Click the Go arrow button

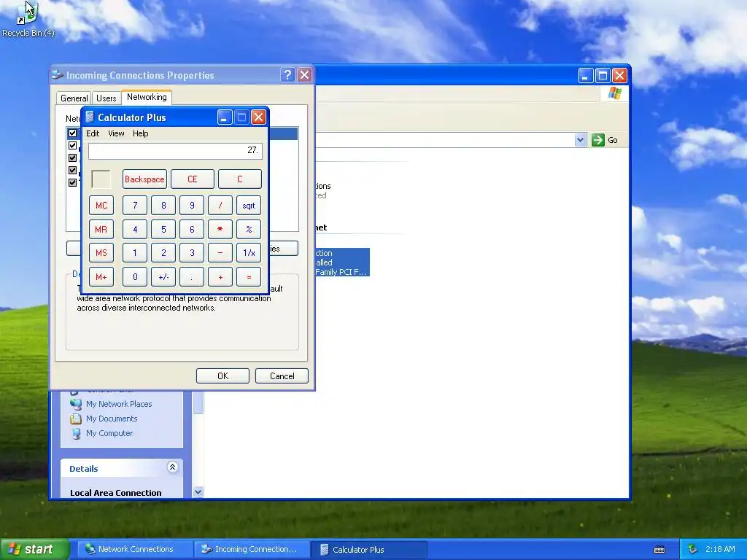597,140
